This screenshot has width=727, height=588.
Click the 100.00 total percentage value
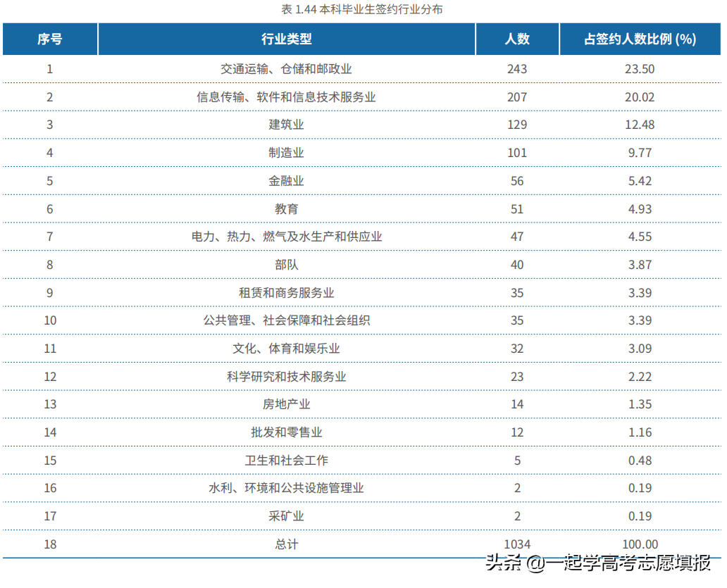click(640, 544)
